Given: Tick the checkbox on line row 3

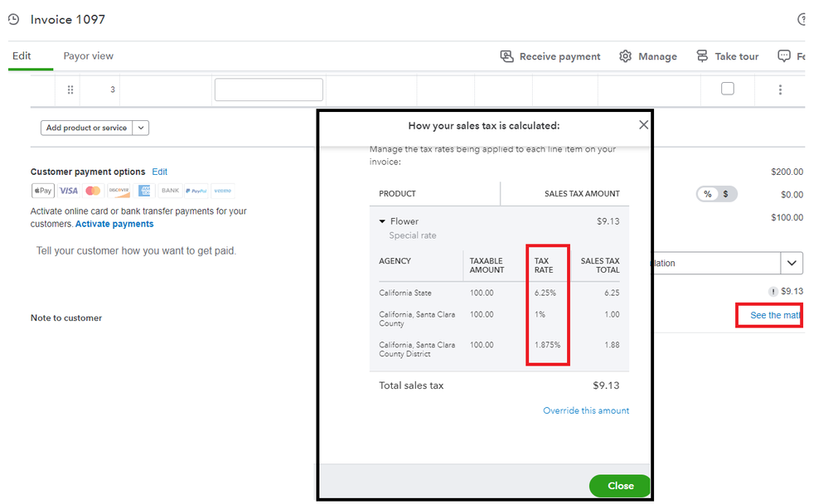Looking at the screenshot, I should click(728, 89).
